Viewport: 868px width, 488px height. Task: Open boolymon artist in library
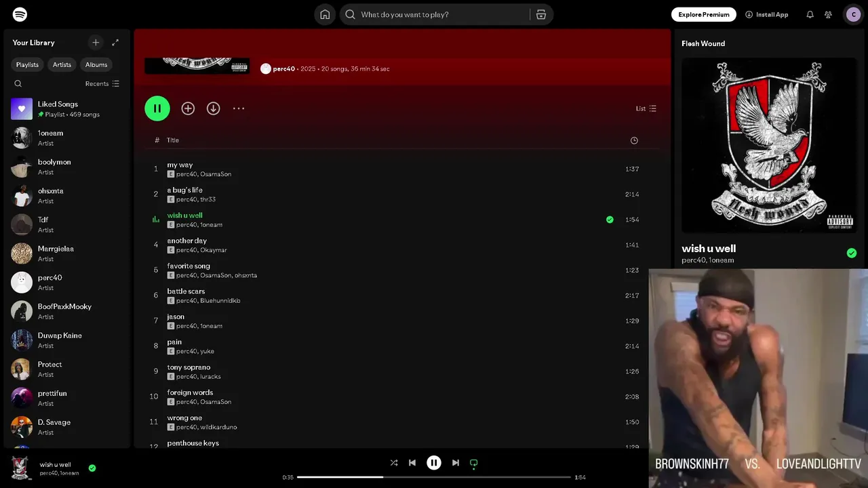(x=66, y=167)
